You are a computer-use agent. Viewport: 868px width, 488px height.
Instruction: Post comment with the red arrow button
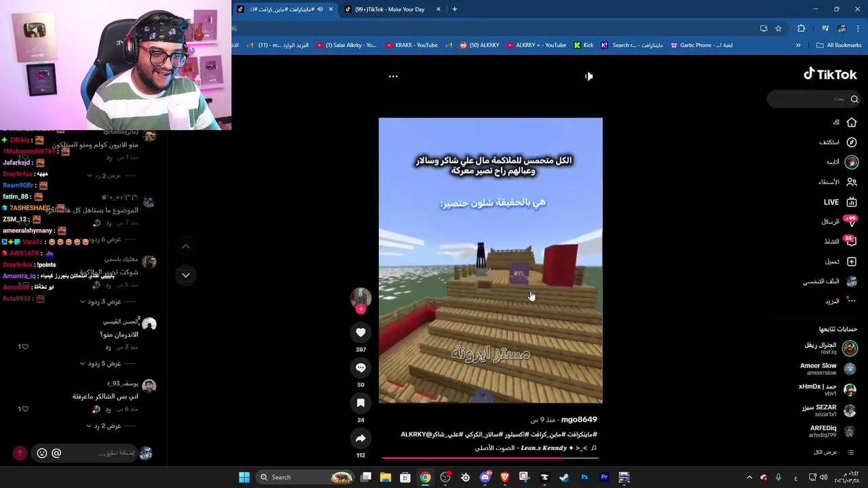tap(20, 453)
